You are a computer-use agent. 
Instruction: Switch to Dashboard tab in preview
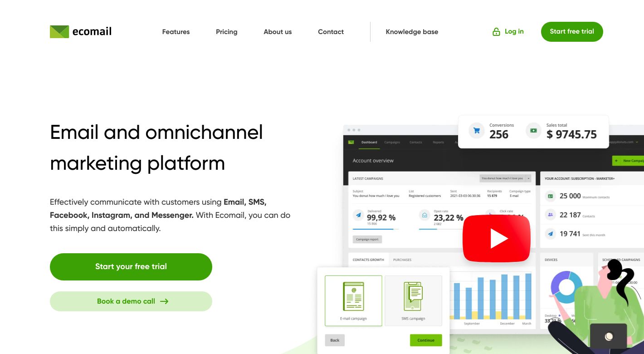click(369, 143)
